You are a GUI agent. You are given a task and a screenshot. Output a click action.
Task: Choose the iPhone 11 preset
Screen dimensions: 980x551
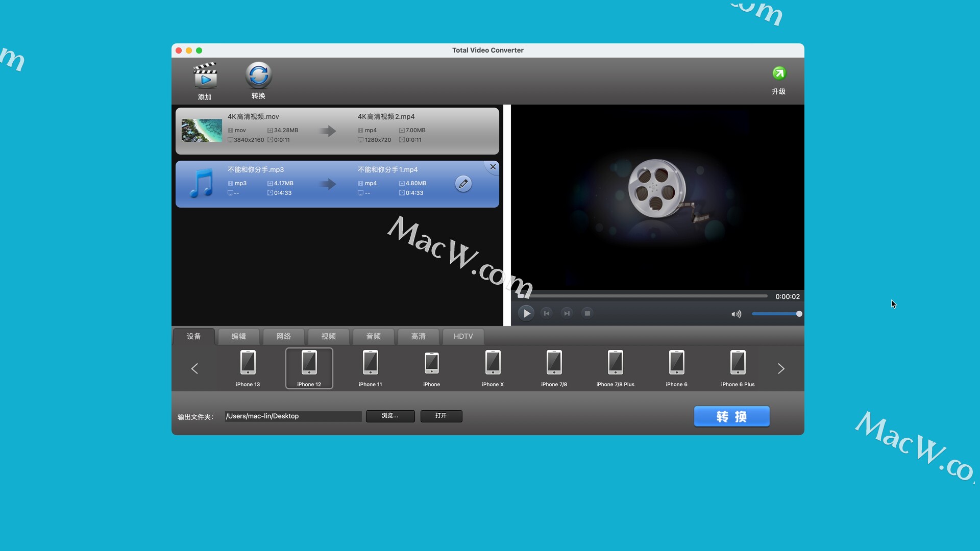(371, 368)
